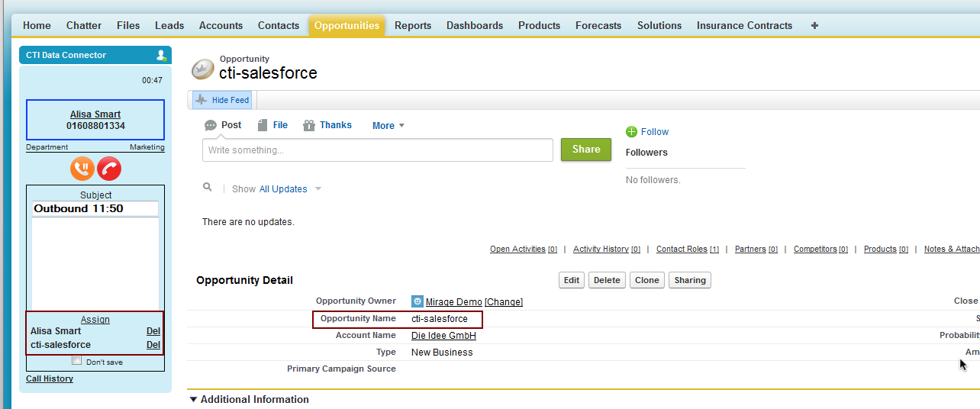Select the Thanks gift icon
Screen dimensions: 980x409
(309, 125)
